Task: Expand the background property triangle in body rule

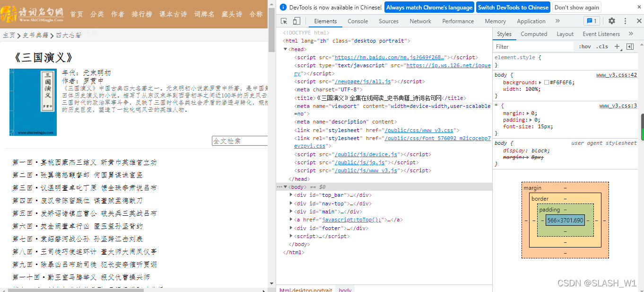Action: coord(540,82)
